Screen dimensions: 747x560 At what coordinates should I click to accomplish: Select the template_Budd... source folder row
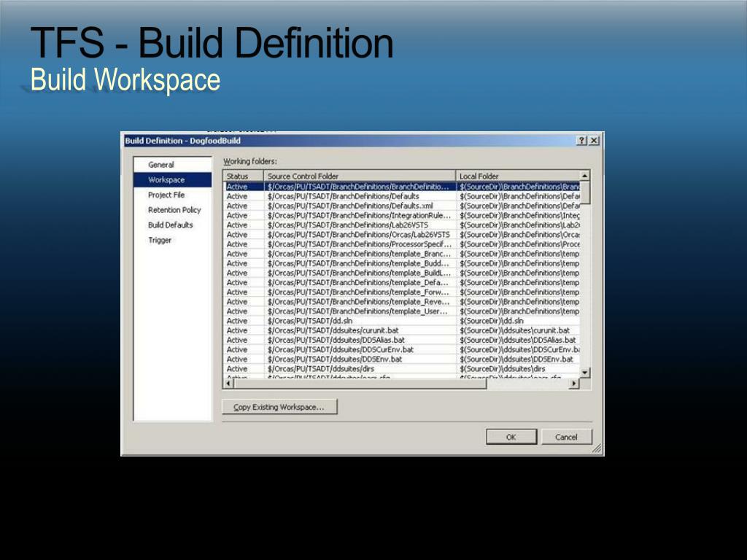pos(402,263)
